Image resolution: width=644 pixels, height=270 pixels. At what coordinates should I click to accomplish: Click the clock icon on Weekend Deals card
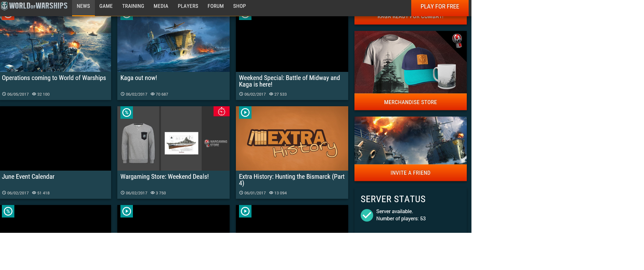123,192
